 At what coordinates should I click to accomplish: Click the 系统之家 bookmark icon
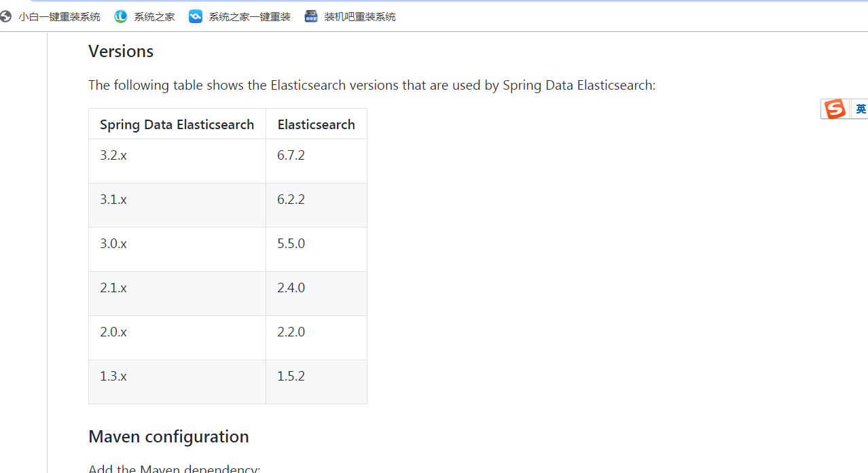tap(121, 17)
